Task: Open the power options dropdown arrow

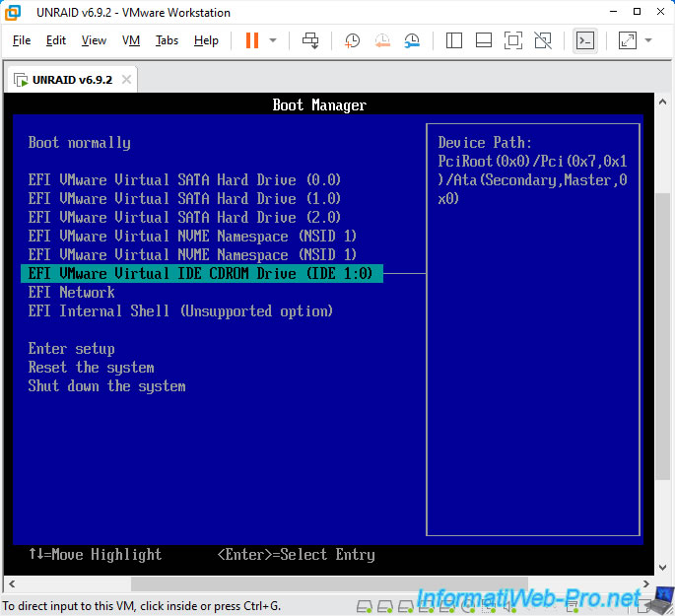Action: (273, 40)
